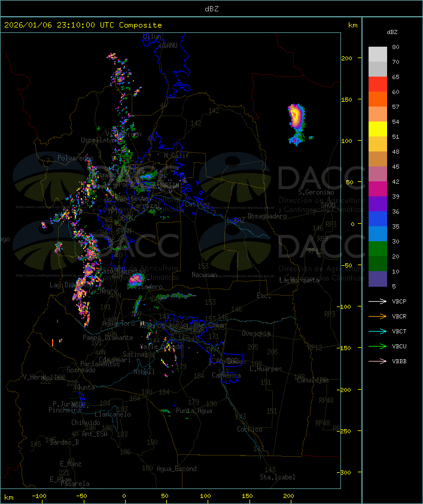The width and height of the screenshot is (423, 504).
Task: Pick the green 20-30 dBZ swatch
Action: 378,249
